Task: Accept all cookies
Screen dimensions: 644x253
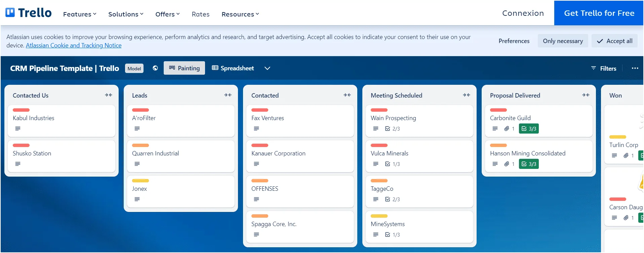Action: click(x=614, y=41)
